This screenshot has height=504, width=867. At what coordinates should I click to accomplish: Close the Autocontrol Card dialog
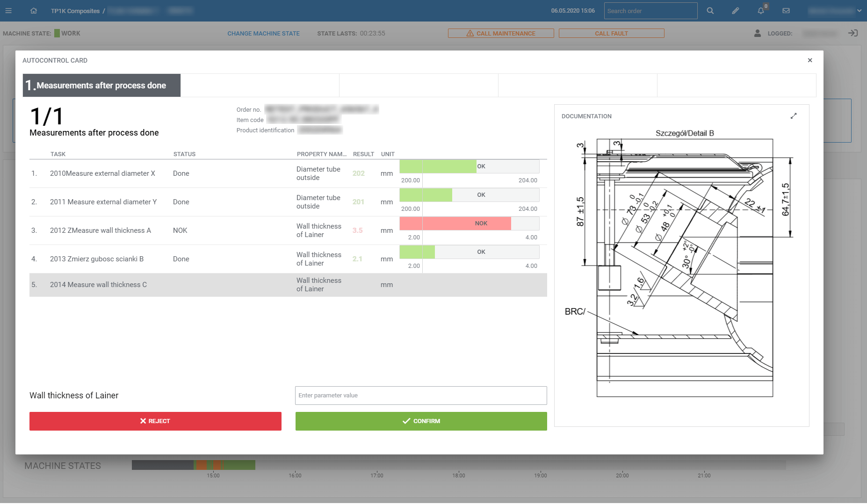[810, 60]
